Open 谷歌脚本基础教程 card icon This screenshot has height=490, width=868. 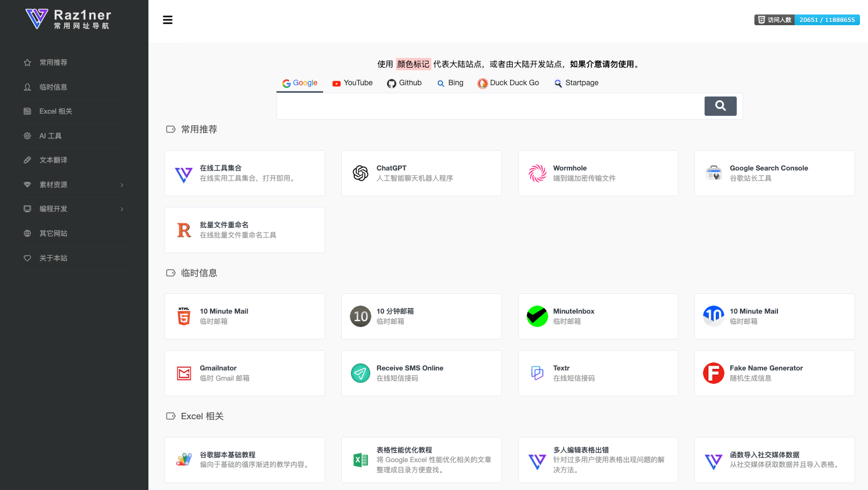pos(184,459)
